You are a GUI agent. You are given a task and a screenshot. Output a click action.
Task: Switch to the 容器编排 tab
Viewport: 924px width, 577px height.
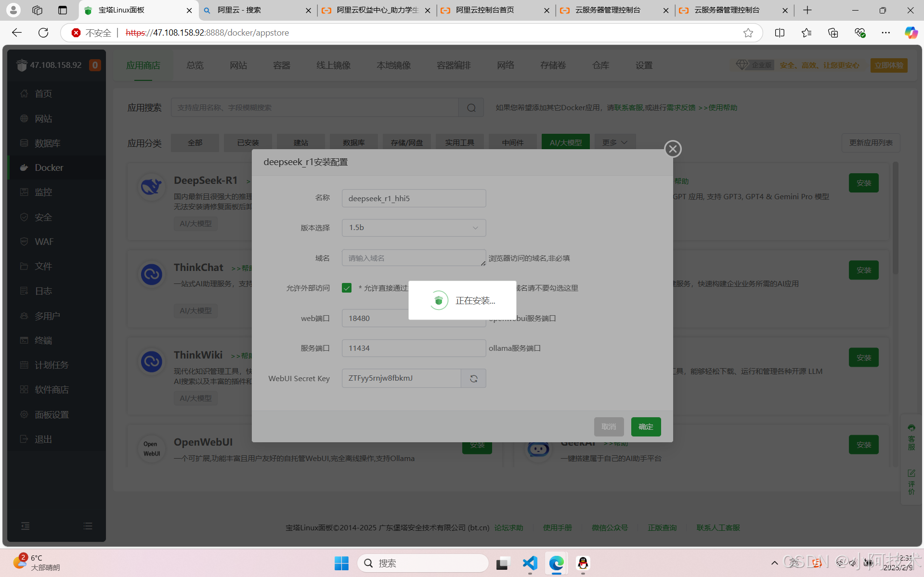454,65
